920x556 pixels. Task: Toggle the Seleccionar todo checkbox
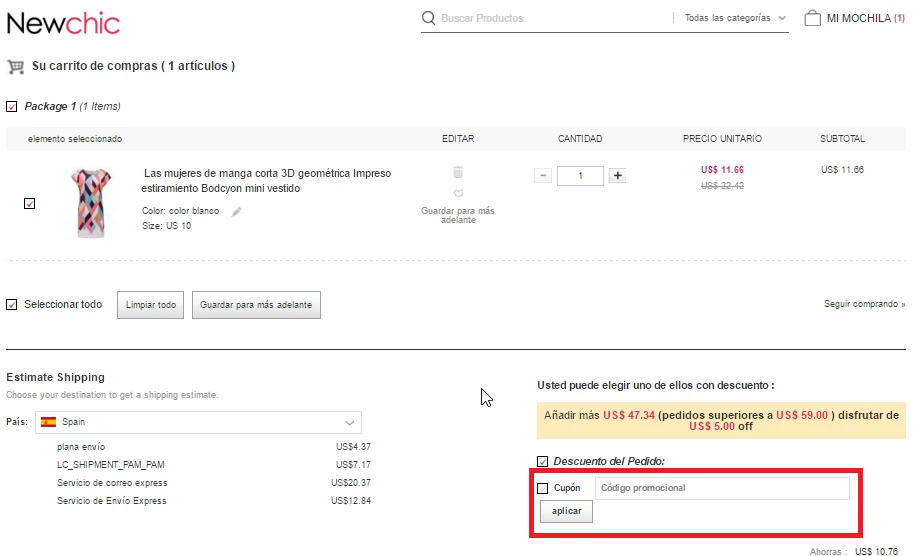pyautogui.click(x=12, y=305)
